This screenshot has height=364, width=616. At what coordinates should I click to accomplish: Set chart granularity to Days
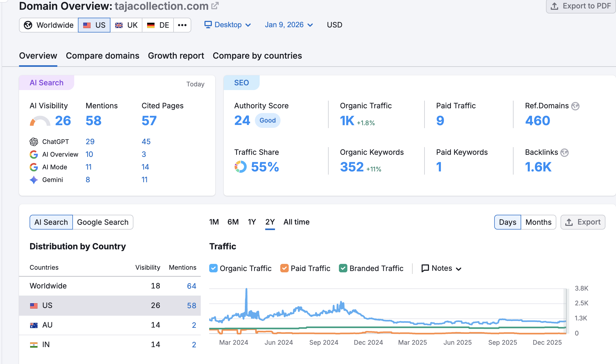(508, 222)
